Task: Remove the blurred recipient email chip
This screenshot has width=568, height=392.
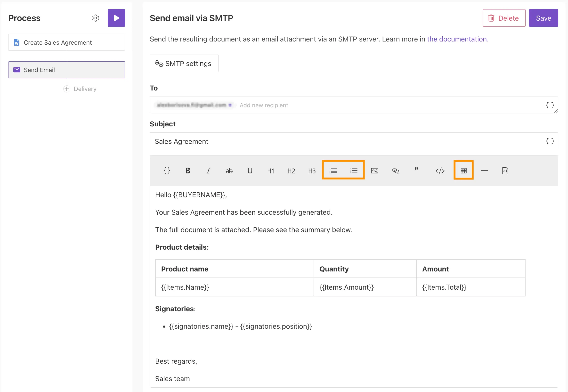Action: 230,105
